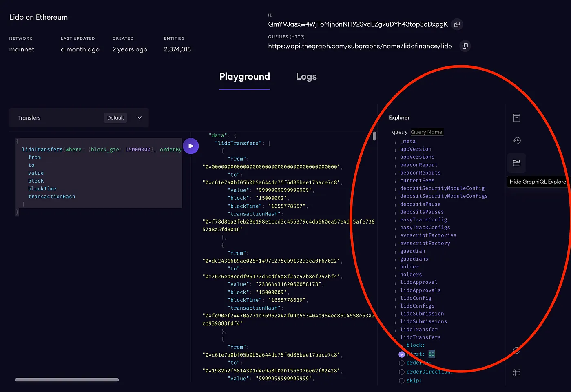This screenshot has height=392, width=571.
Task: Click the re-fetch schema icon
Action: [517, 350]
